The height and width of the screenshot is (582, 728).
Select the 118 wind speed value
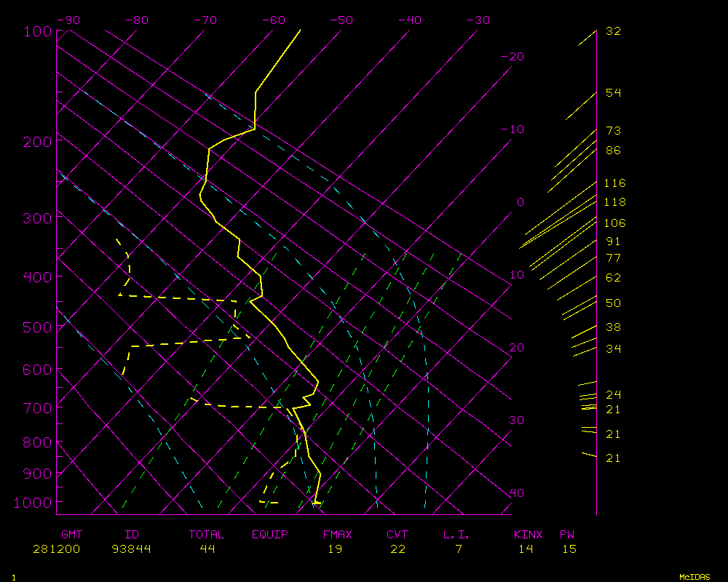(614, 202)
